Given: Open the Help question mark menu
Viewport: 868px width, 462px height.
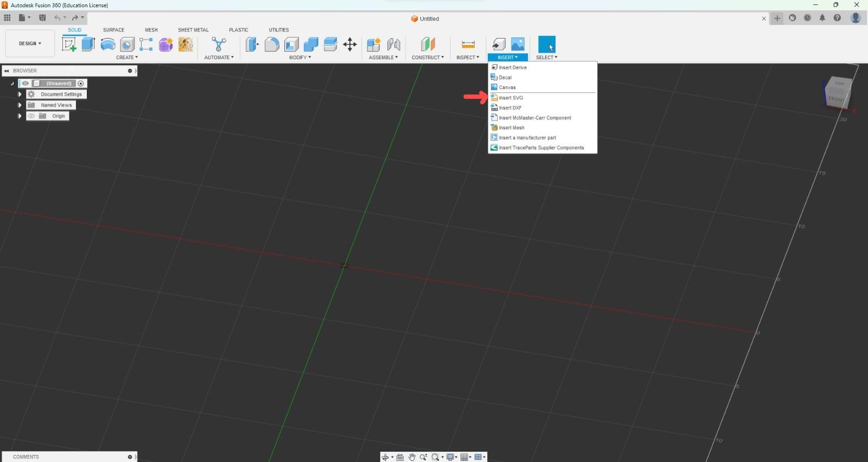Looking at the screenshot, I should 837,18.
